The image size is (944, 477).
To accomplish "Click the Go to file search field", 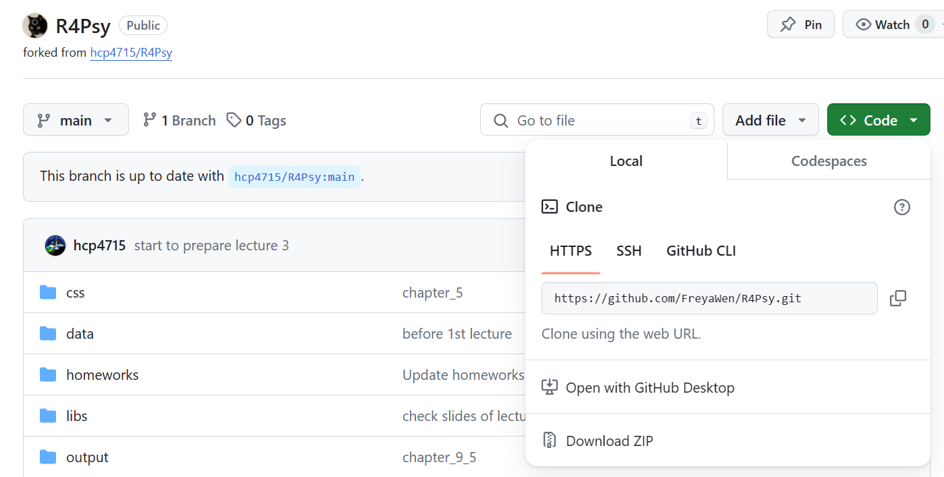I will point(597,120).
